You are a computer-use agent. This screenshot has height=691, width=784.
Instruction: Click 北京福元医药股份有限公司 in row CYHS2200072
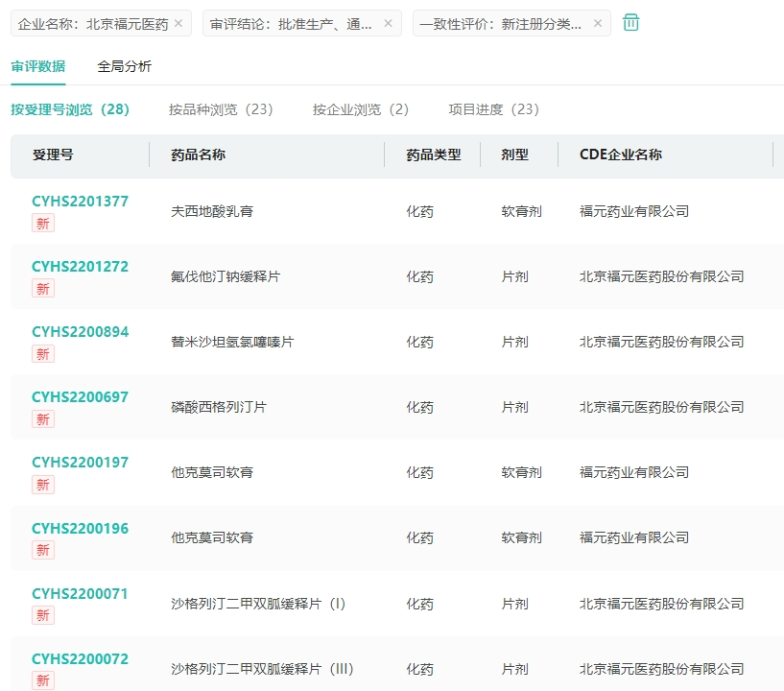coord(662,669)
